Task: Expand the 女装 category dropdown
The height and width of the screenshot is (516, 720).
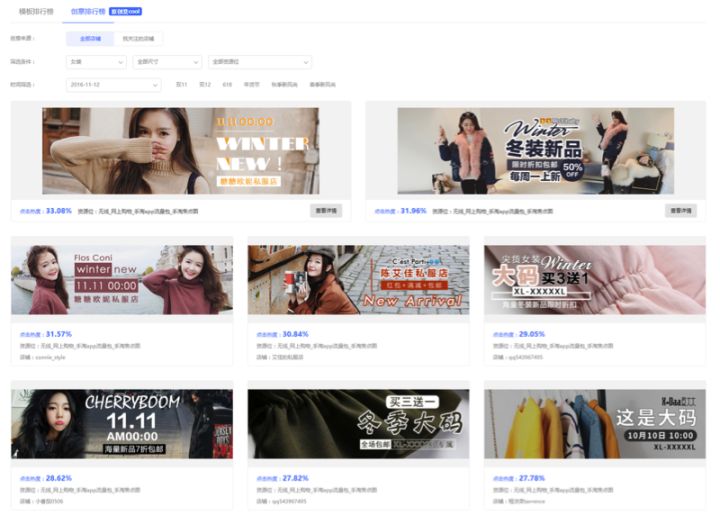Action: click(96, 62)
